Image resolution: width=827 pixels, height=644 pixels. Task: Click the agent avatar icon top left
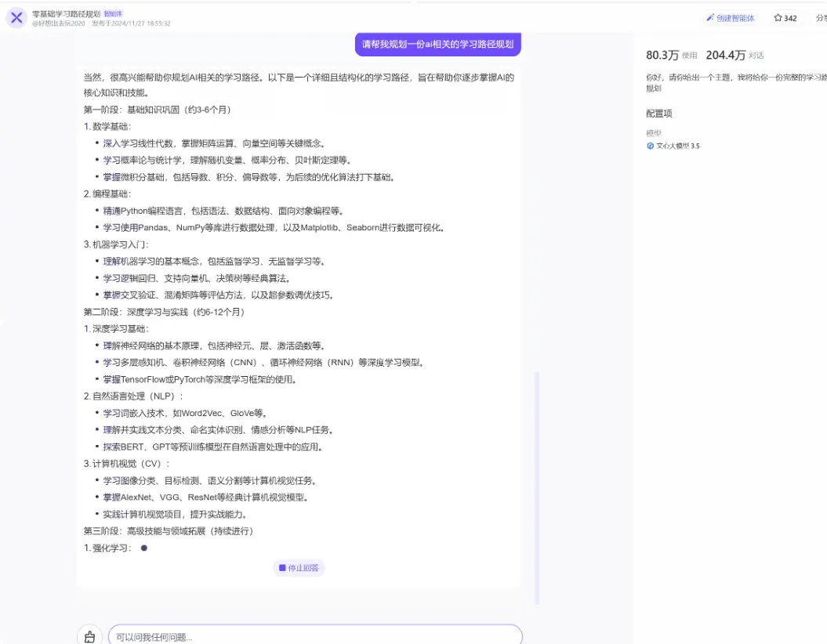pos(15,18)
